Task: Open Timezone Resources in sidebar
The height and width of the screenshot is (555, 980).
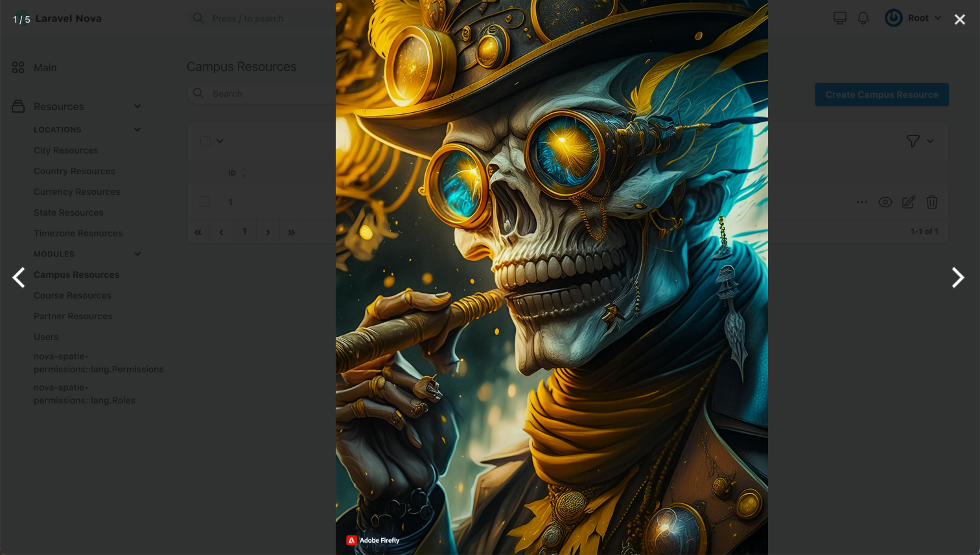Action: tap(78, 233)
